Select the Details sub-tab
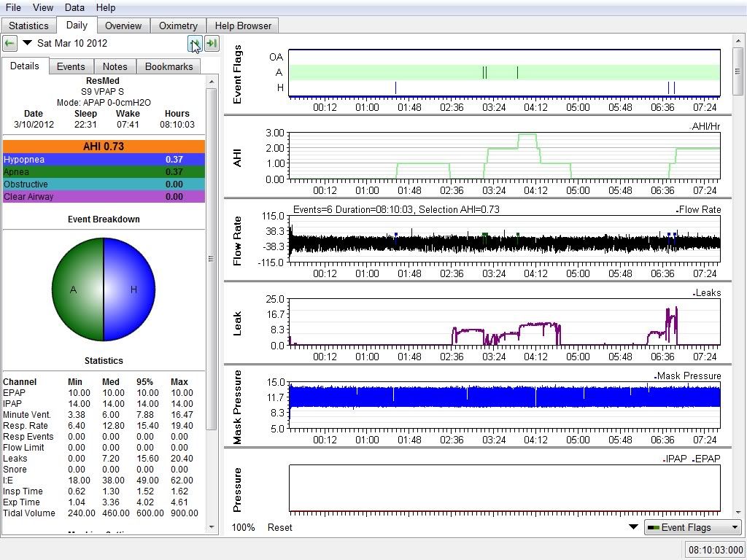 (25, 66)
